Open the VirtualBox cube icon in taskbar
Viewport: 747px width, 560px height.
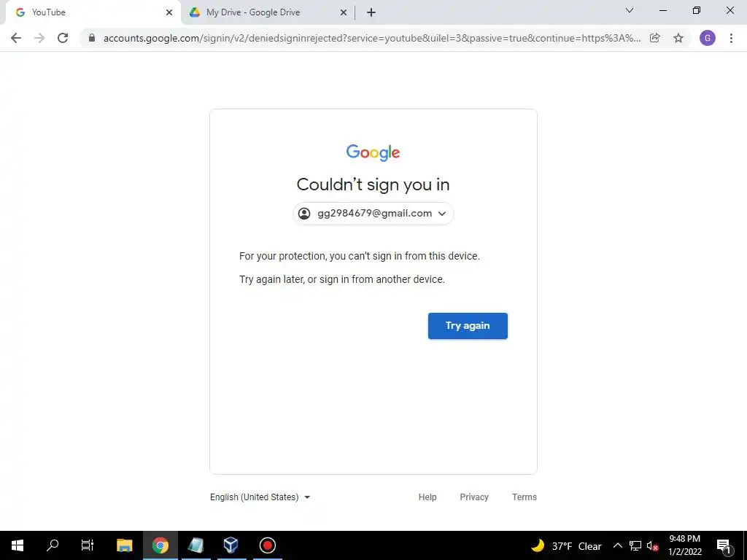231,545
